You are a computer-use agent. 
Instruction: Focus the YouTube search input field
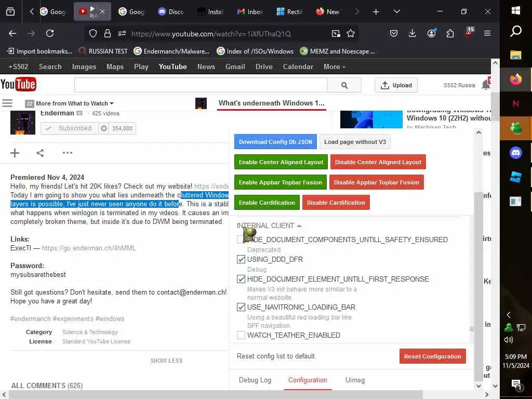click(x=201, y=85)
